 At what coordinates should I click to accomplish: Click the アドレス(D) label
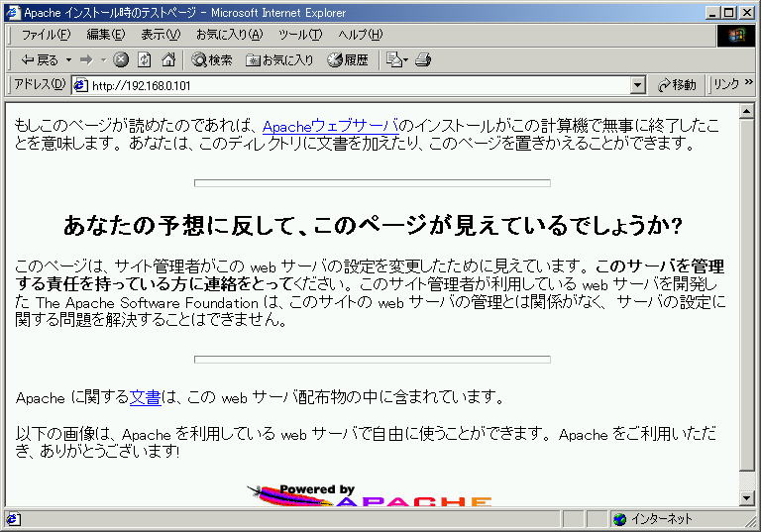point(40,84)
